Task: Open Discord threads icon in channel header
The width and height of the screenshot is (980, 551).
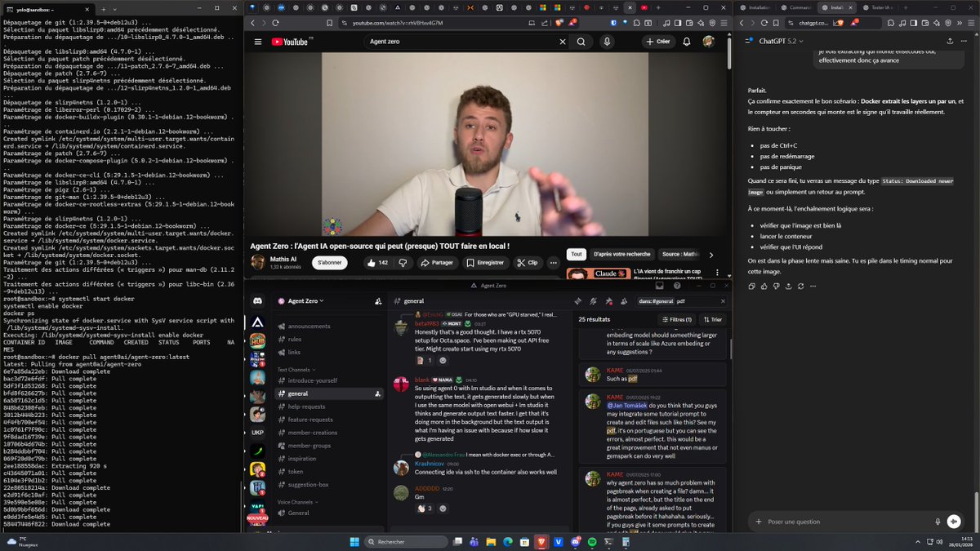Action: 577,301
